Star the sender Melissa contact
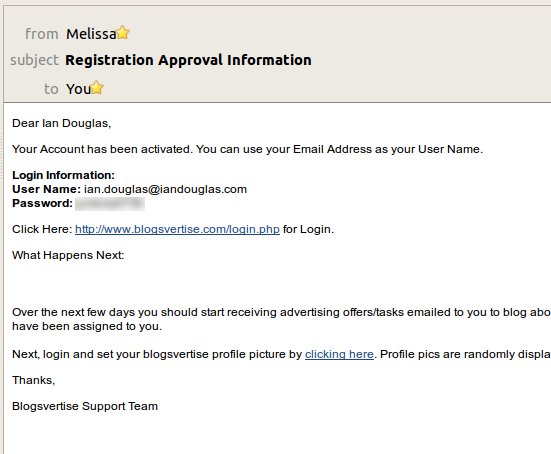551x454 pixels. [x=123, y=33]
